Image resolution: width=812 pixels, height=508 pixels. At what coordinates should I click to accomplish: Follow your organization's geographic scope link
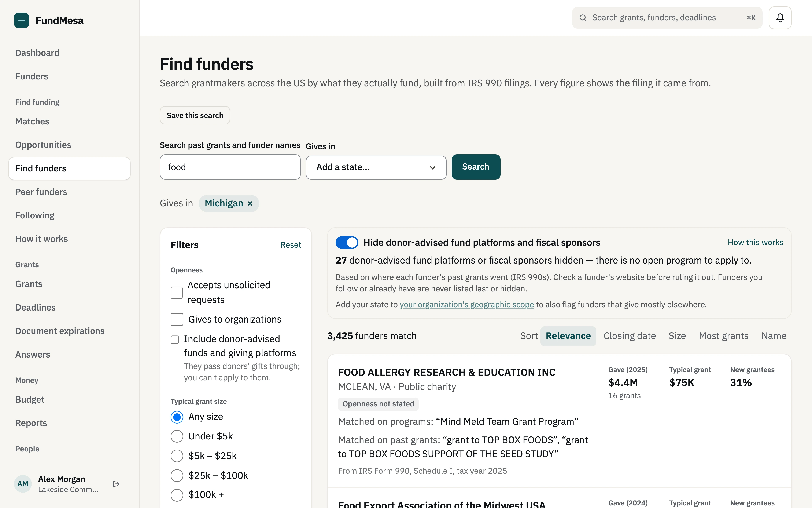coord(466,305)
